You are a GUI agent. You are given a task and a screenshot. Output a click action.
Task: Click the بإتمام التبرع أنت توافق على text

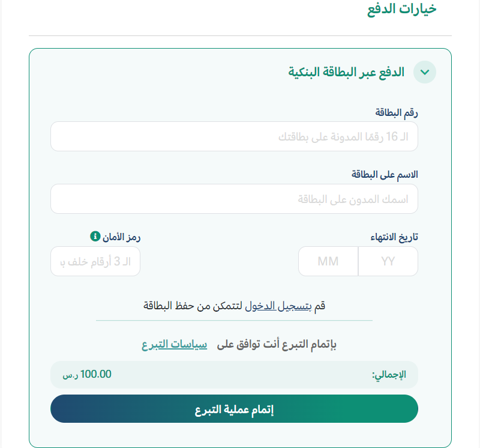pyautogui.click(x=277, y=345)
